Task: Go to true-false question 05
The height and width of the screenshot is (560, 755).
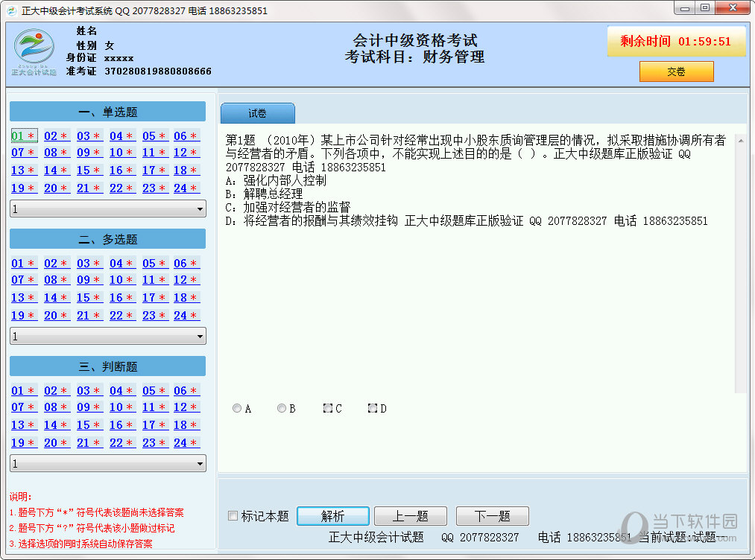Action: click(x=155, y=390)
